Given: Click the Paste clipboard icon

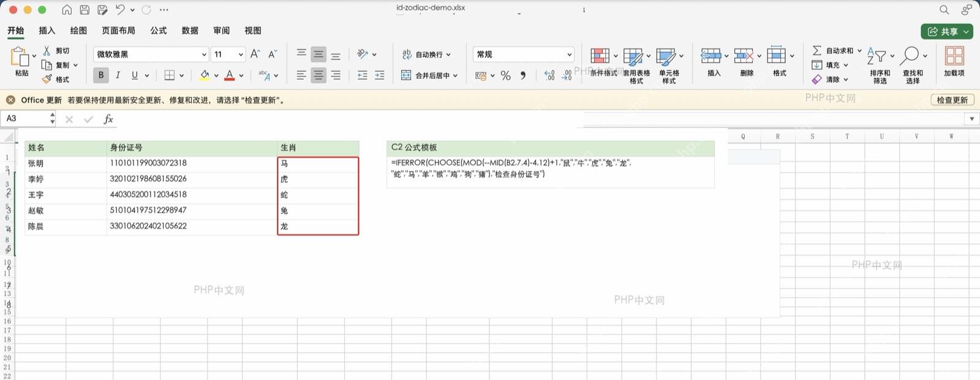Looking at the screenshot, I should 20,57.
